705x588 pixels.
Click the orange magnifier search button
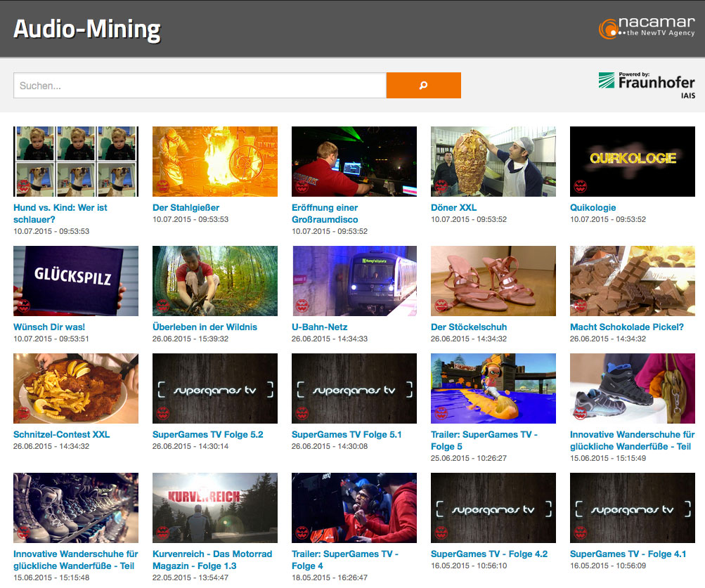click(x=424, y=85)
